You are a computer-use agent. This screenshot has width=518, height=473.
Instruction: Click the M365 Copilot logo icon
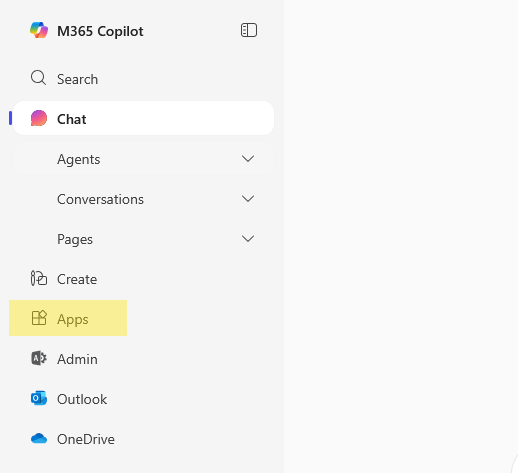[x=39, y=30]
